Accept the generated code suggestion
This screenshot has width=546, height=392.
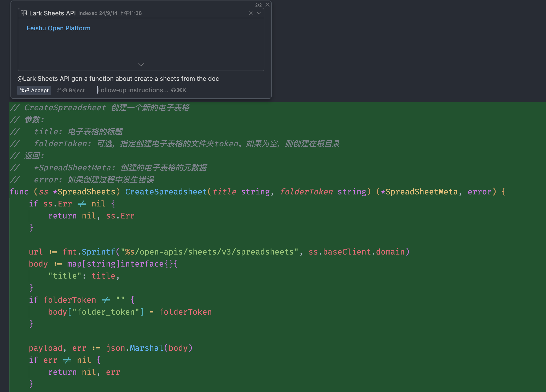click(34, 90)
